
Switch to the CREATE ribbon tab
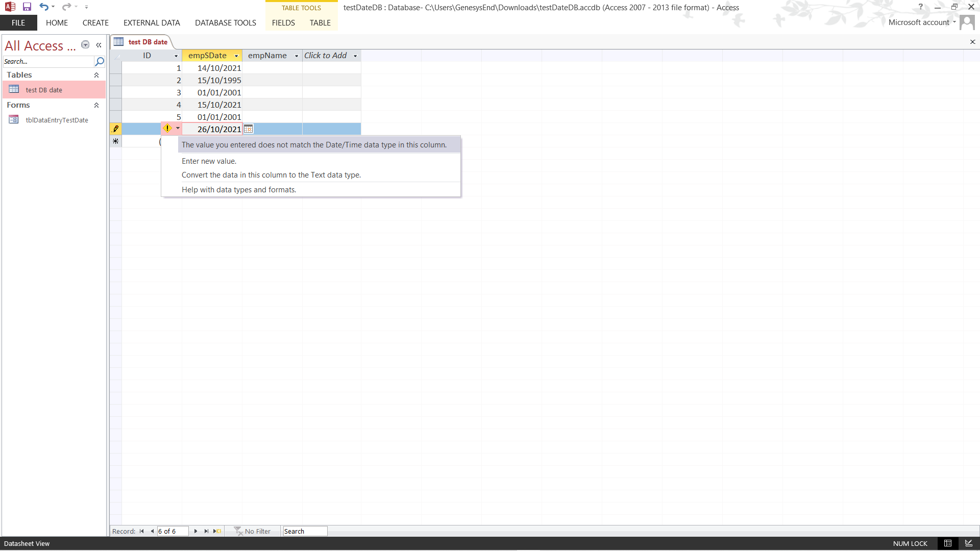[x=95, y=23]
